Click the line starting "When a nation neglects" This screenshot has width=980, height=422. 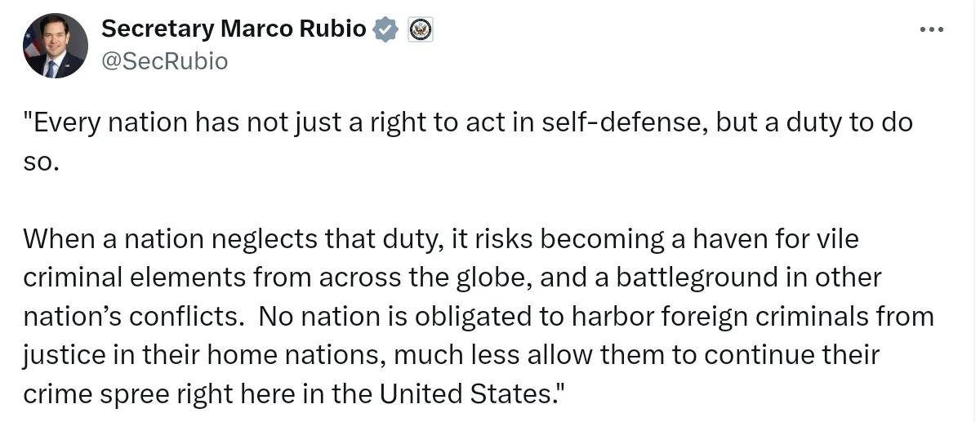click(x=441, y=239)
